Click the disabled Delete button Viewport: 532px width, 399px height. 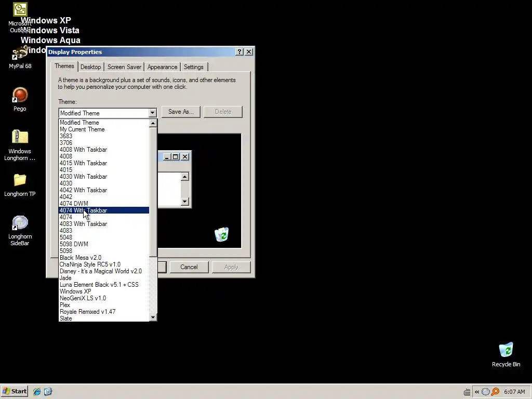click(x=223, y=112)
